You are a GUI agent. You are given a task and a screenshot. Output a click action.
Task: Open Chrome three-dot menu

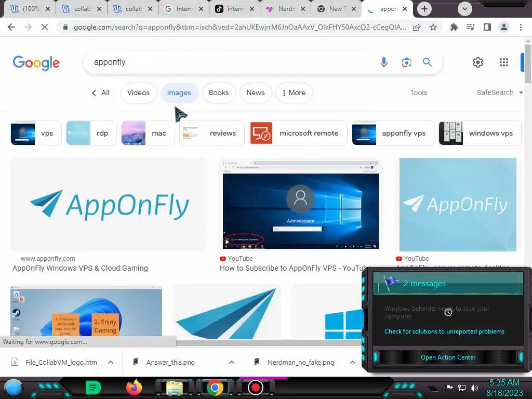[521, 27]
